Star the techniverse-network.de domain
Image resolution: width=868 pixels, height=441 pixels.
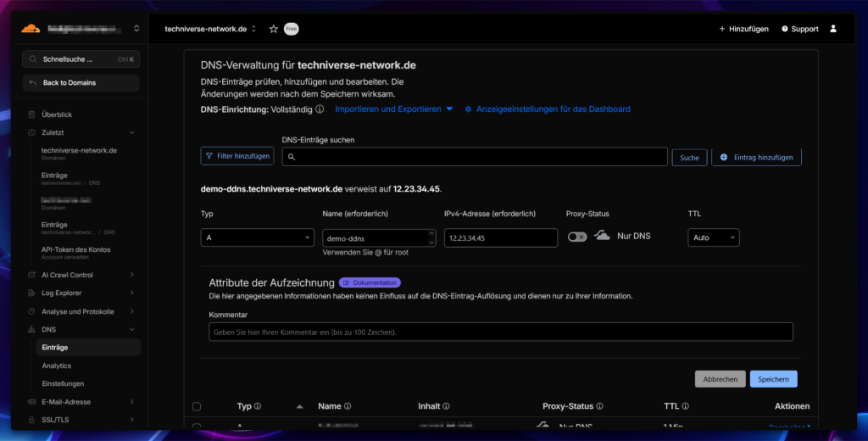(273, 29)
